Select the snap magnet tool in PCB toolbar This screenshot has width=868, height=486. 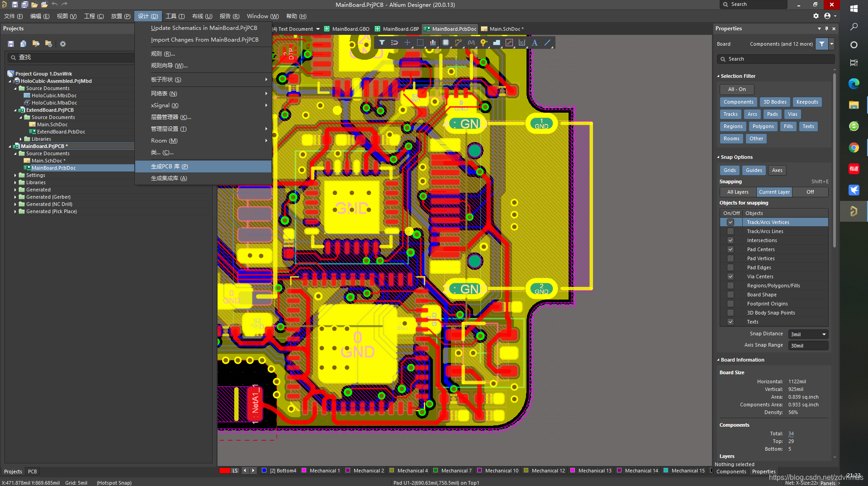pos(394,43)
